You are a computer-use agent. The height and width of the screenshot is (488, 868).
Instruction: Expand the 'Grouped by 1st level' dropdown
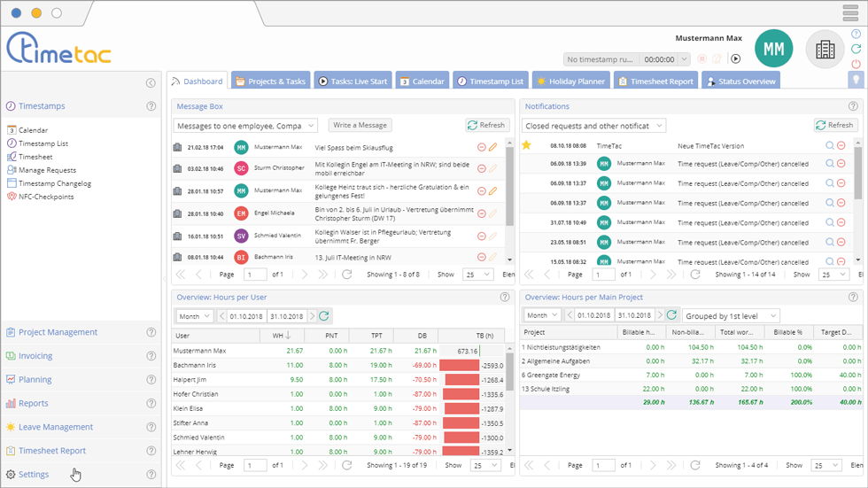(x=731, y=316)
